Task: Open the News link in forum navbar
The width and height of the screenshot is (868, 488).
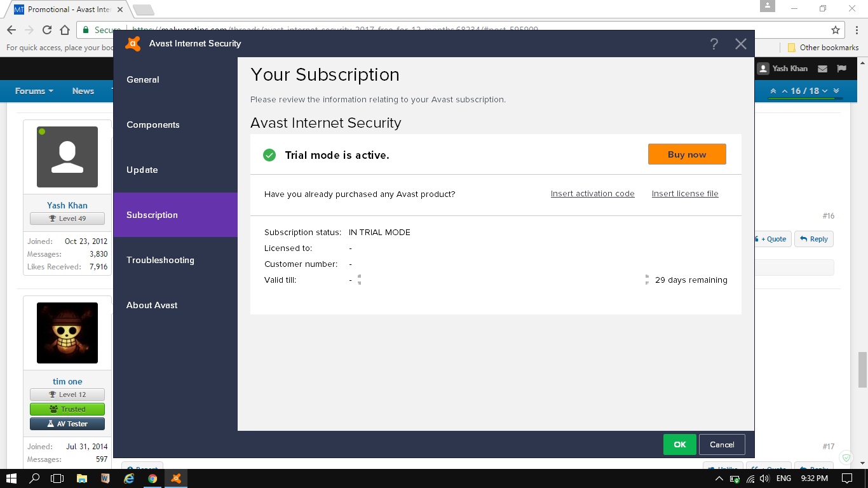Action: 83,91
